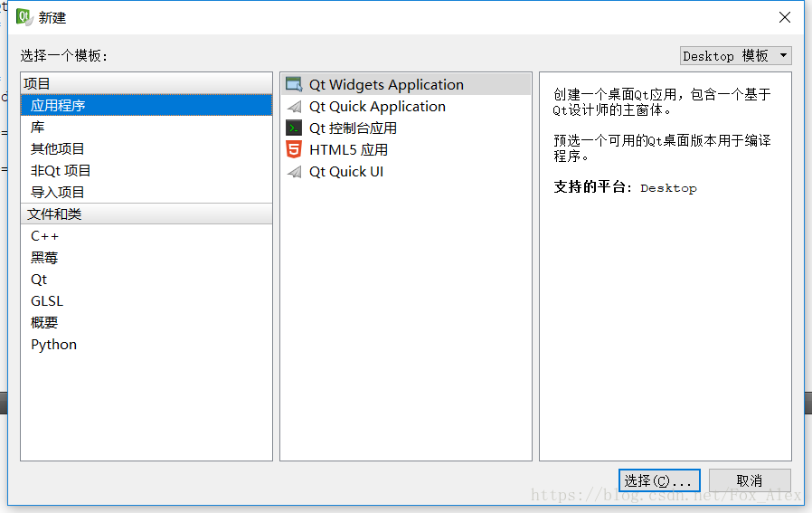
Task: Click the Qt Quick UI paper-plane icon
Action: pyautogui.click(x=294, y=172)
